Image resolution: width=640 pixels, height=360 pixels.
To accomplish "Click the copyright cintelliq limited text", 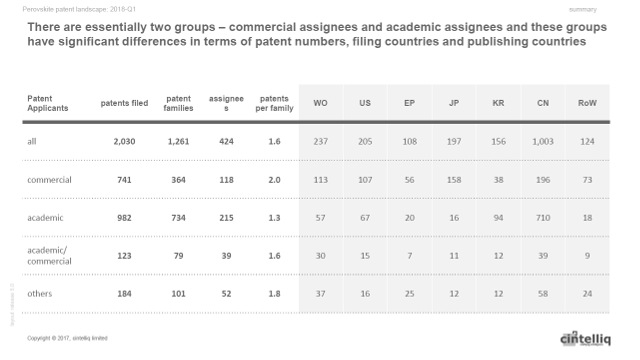I will tap(67, 338).
